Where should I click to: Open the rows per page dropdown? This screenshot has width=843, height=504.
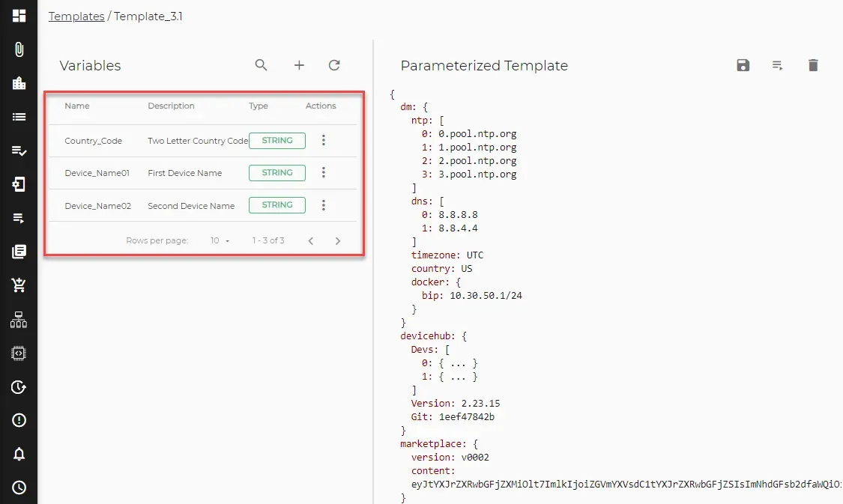point(220,240)
